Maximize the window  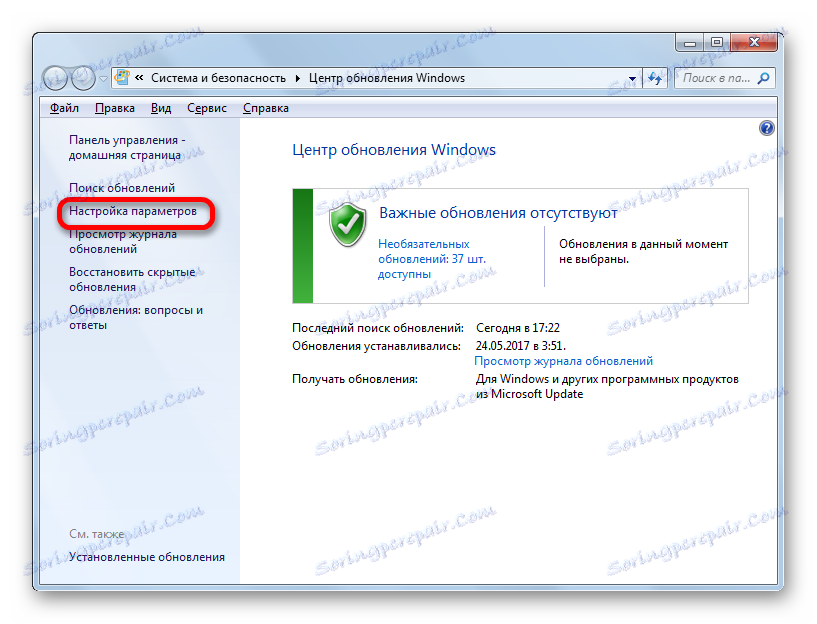coord(717,43)
